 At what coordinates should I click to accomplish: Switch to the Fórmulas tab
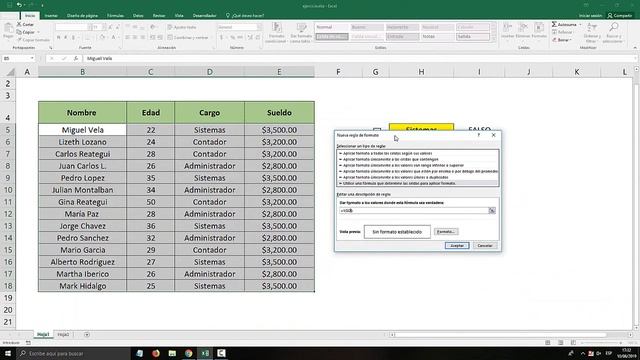pyautogui.click(x=116, y=16)
